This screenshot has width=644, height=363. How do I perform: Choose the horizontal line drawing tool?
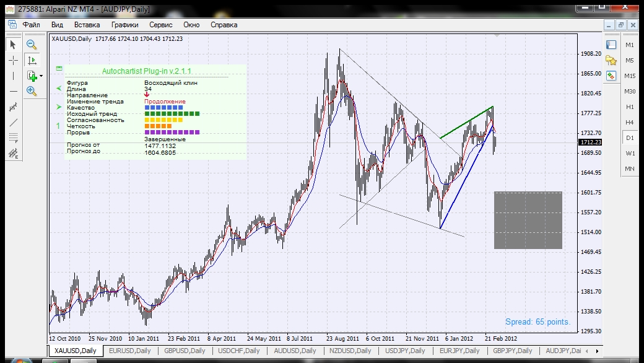[13, 91]
